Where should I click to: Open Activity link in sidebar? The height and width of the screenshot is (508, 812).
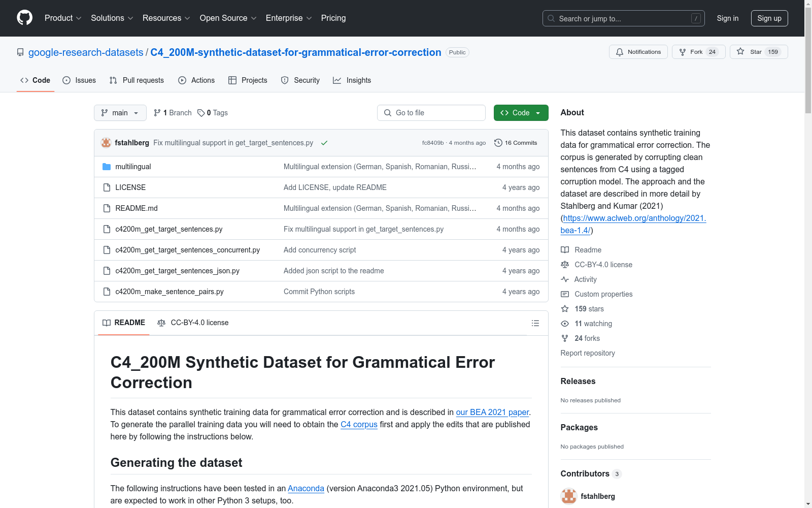[579, 279]
